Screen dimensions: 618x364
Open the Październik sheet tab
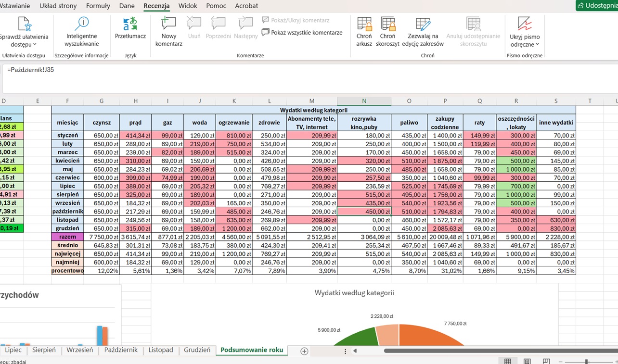click(x=121, y=350)
